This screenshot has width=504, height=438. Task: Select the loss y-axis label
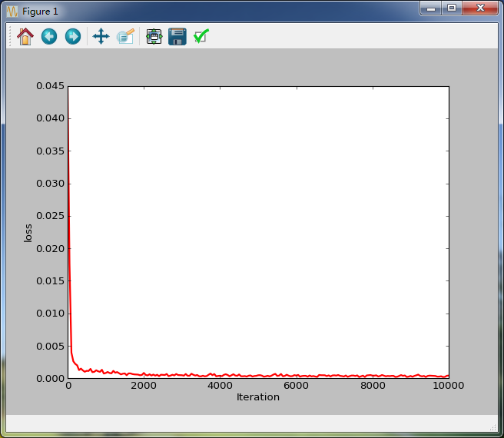coord(28,233)
